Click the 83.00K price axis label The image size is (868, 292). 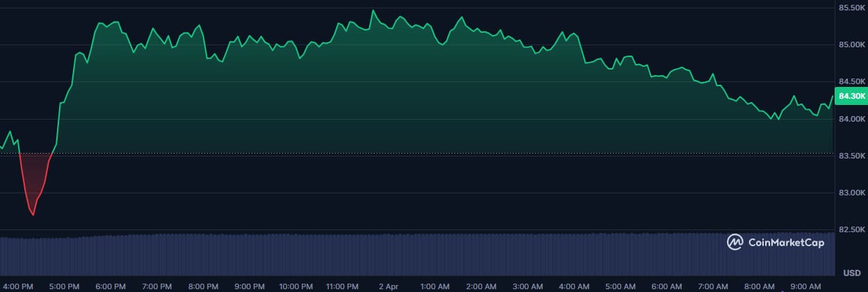click(851, 193)
